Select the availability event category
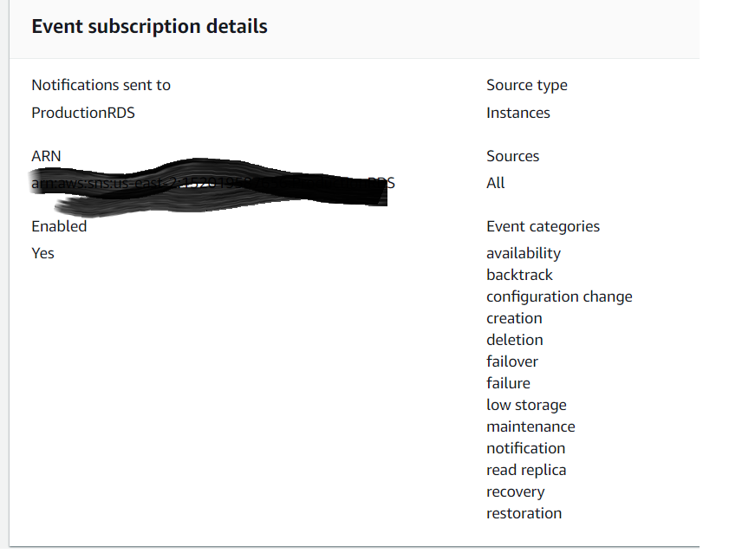This screenshot has width=729, height=560. [x=524, y=253]
